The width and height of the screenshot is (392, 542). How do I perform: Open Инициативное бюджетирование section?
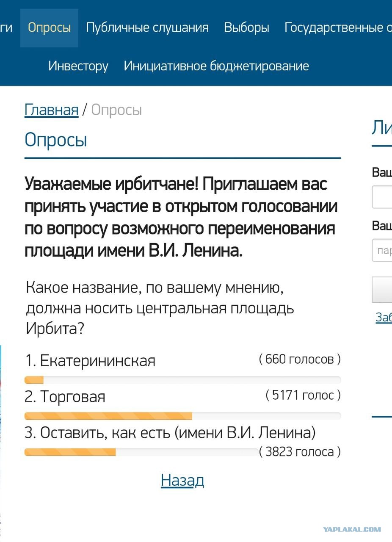click(216, 66)
